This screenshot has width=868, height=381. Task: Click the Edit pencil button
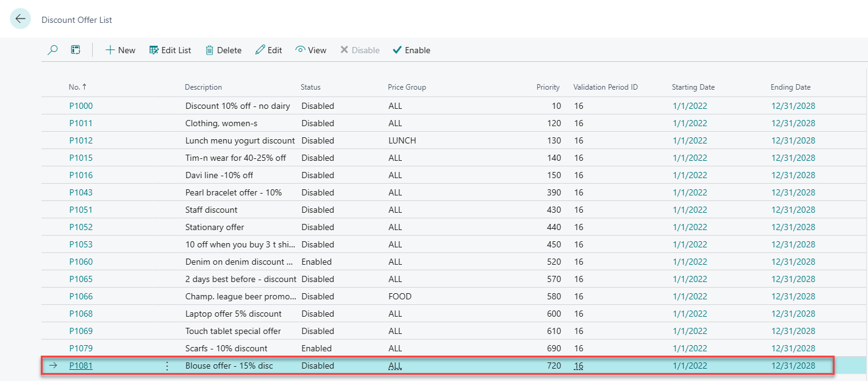(268, 50)
